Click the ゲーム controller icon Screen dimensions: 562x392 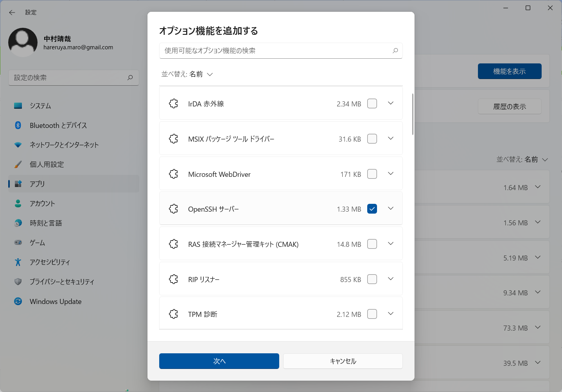[18, 243]
